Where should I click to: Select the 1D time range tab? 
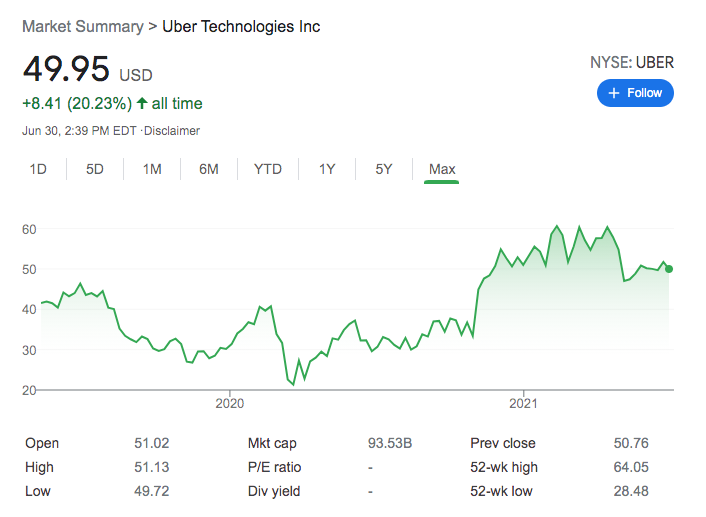(38, 169)
